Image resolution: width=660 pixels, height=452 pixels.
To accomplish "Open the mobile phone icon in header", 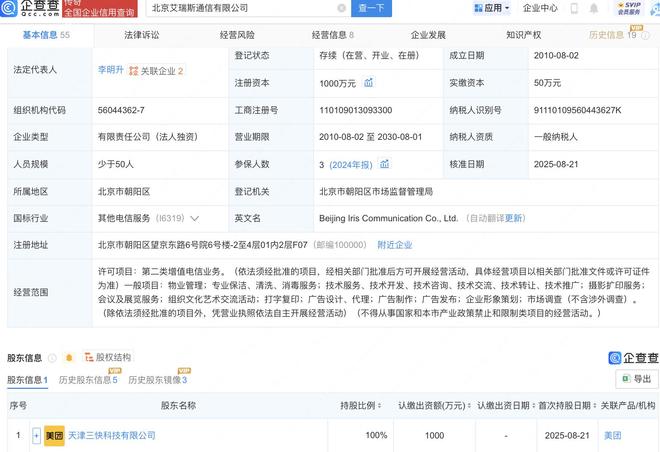I will point(574,8).
